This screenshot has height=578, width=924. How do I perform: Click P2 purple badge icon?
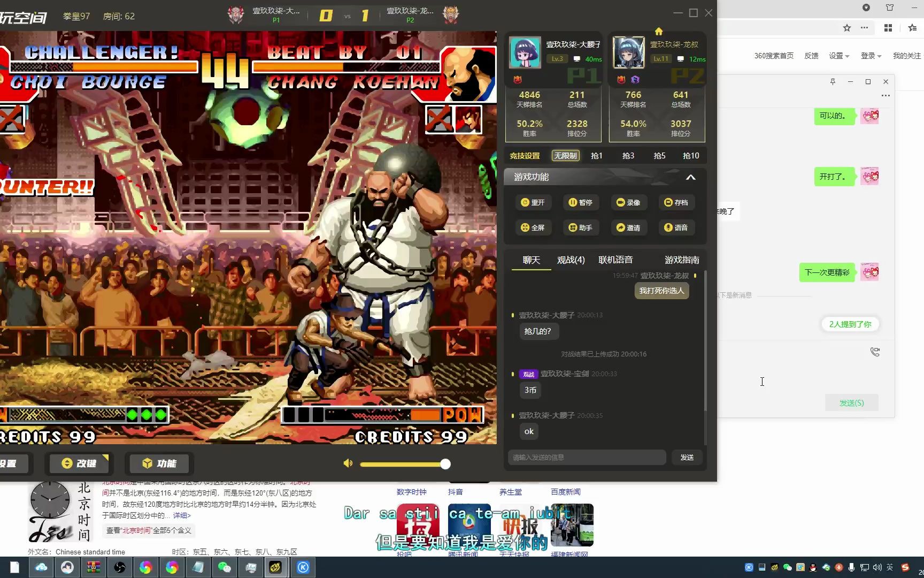point(635,80)
